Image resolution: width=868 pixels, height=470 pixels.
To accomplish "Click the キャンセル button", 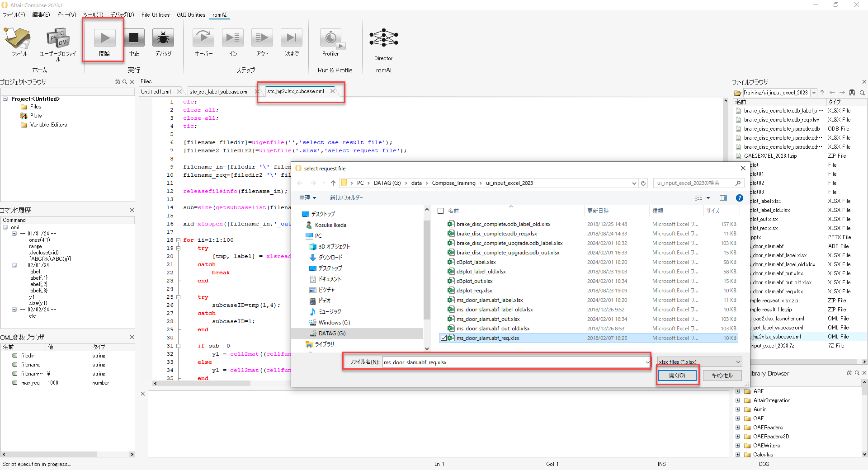I will [722, 375].
